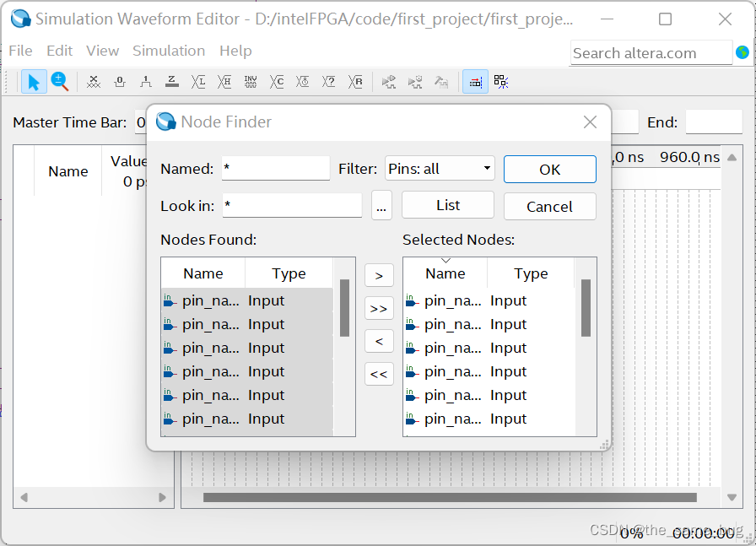Open Count Value (XC) tool
756x546 pixels.
pyautogui.click(x=277, y=82)
